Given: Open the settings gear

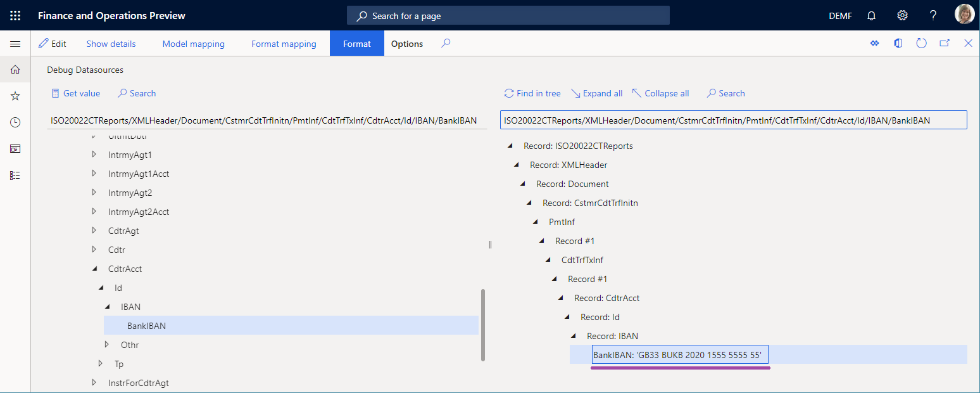Looking at the screenshot, I should (903, 15).
